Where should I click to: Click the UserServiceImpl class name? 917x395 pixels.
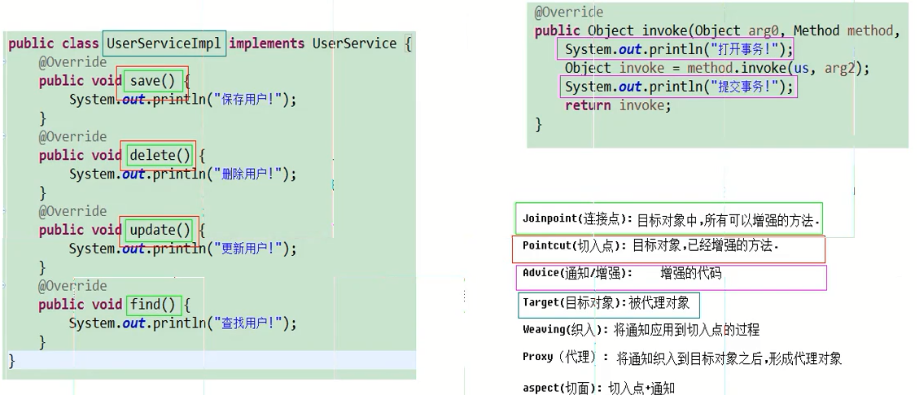click(x=164, y=43)
